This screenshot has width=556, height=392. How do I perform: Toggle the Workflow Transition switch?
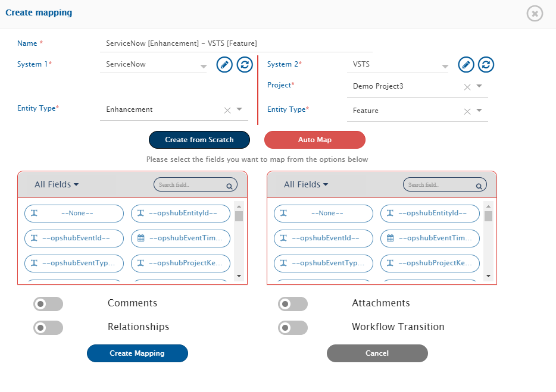pyautogui.click(x=293, y=328)
